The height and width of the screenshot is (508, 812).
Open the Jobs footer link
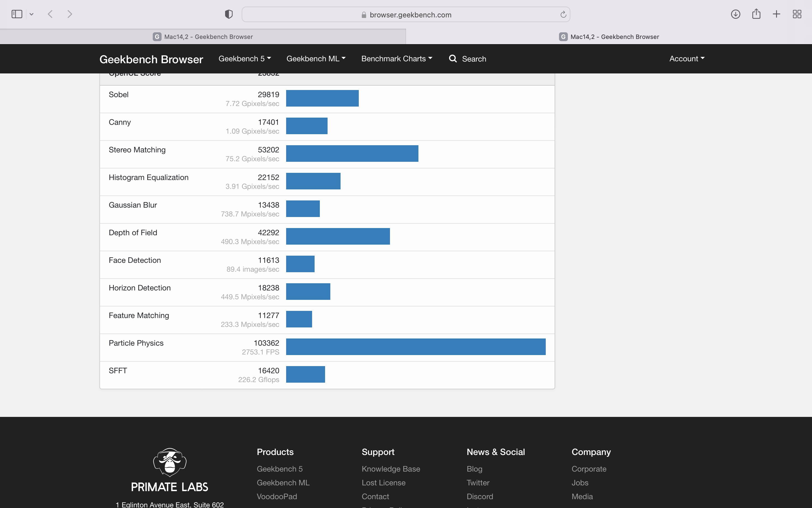point(580,483)
